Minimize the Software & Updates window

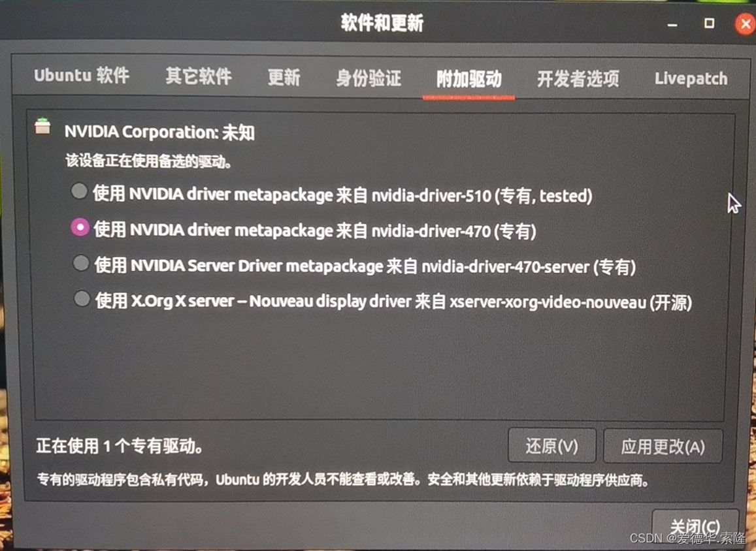click(672, 24)
